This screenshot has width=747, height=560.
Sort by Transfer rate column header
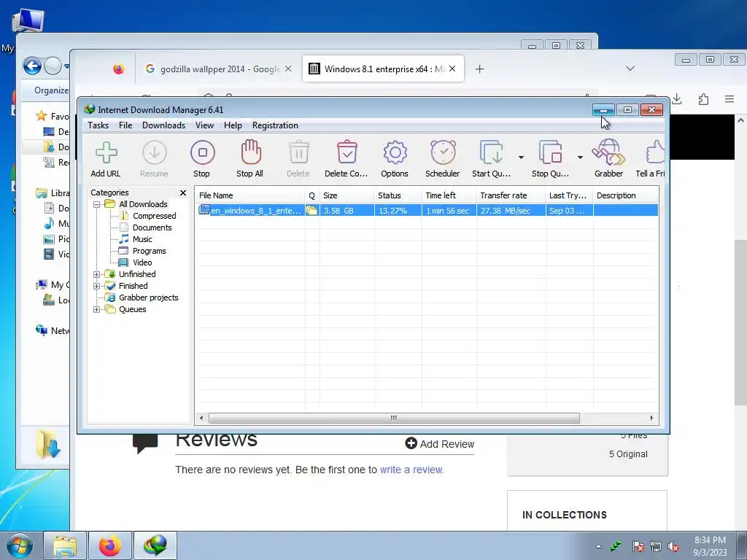coord(511,195)
